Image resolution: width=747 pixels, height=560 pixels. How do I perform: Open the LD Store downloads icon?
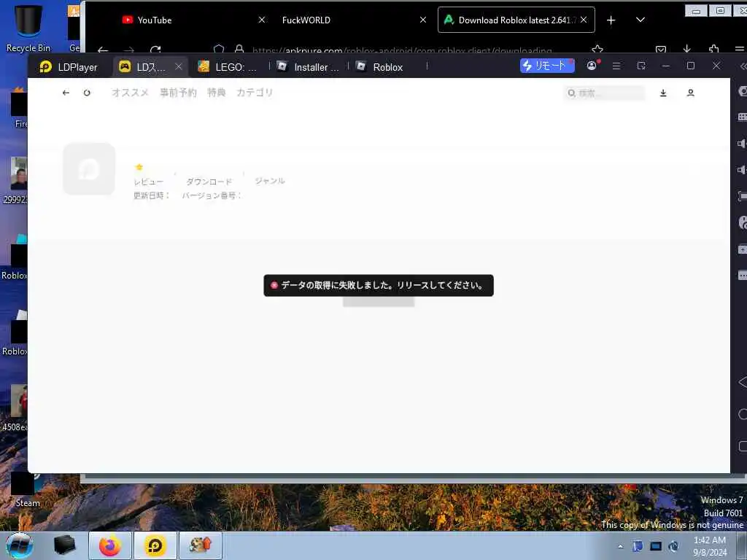coord(663,93)
